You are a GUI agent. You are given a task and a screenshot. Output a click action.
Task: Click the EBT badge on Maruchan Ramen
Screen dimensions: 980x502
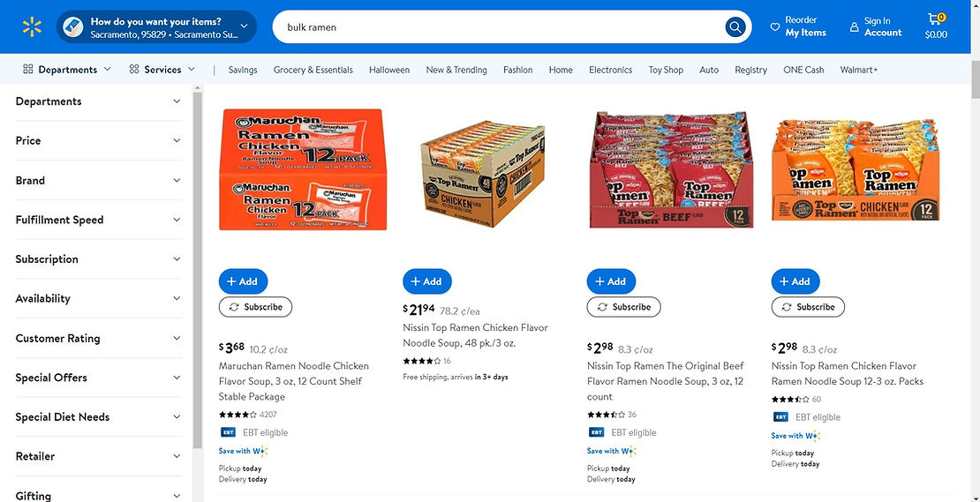pyautogui.click(x=227, y=432)
